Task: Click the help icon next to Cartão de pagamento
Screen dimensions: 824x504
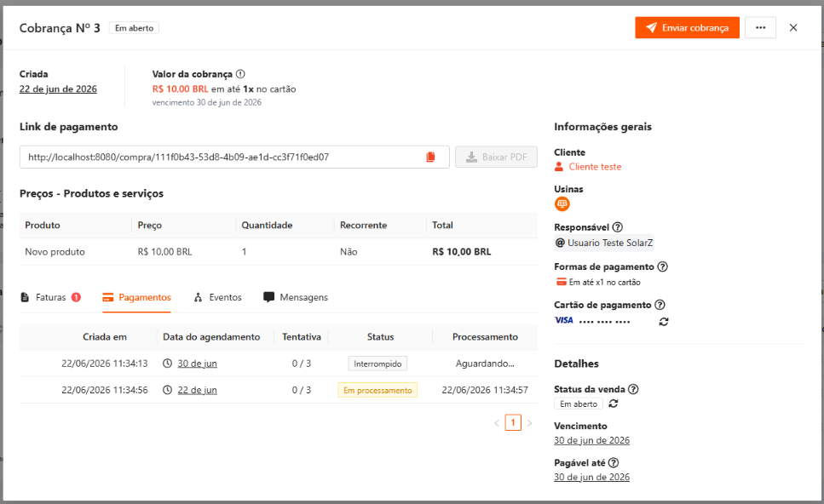Action: [660, 305]
